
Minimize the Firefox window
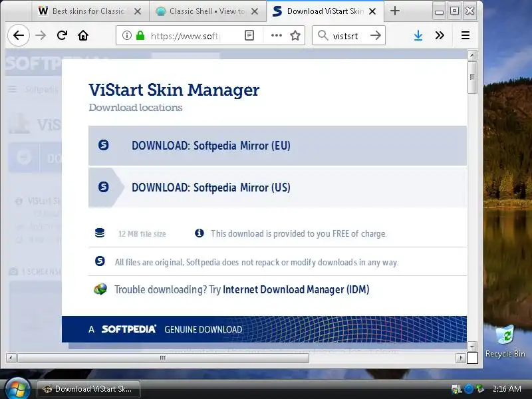439,11
